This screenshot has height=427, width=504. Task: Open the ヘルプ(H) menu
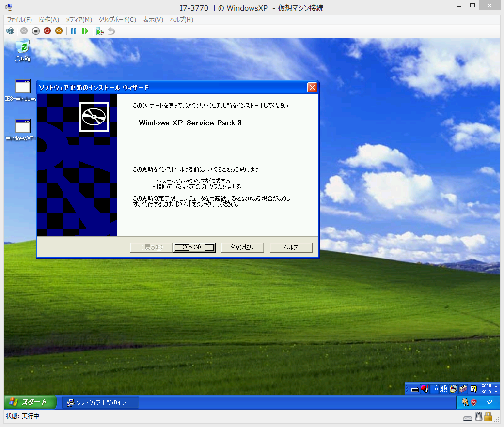(182, 19)
